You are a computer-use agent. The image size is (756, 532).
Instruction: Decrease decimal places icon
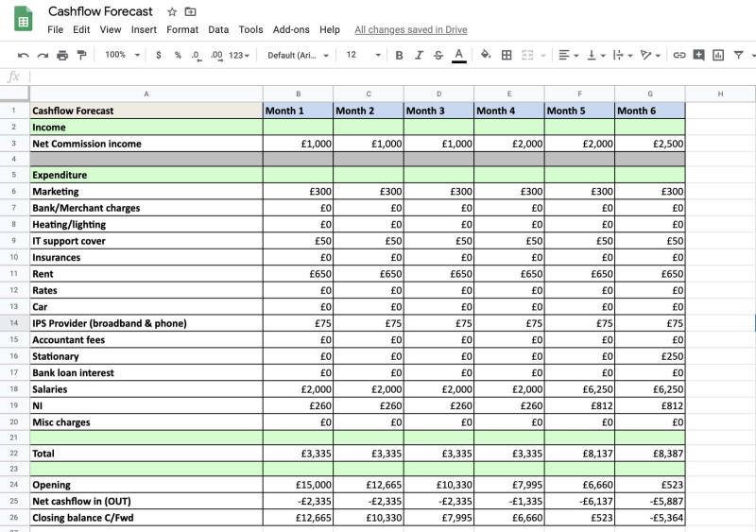click(x=196, y=56)
